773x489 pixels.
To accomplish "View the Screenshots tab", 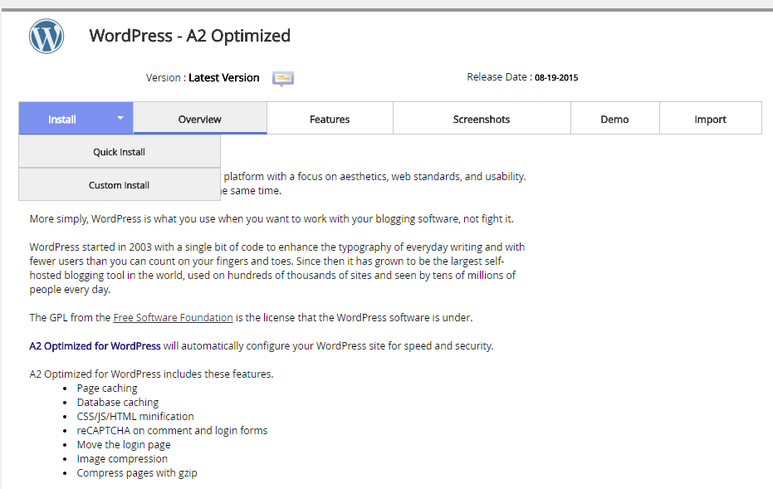I will point(481,119).
